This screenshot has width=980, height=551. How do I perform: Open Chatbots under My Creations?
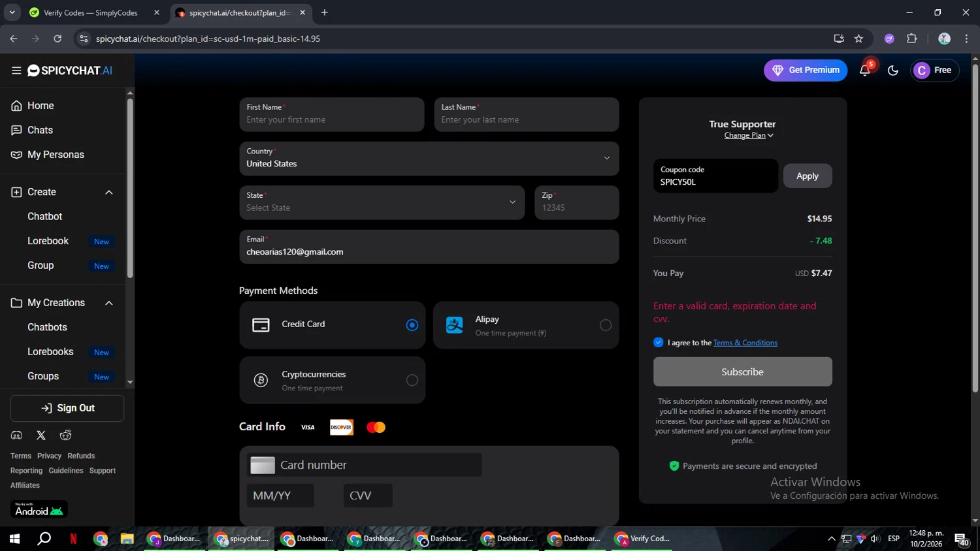click(x=47, y=327)
